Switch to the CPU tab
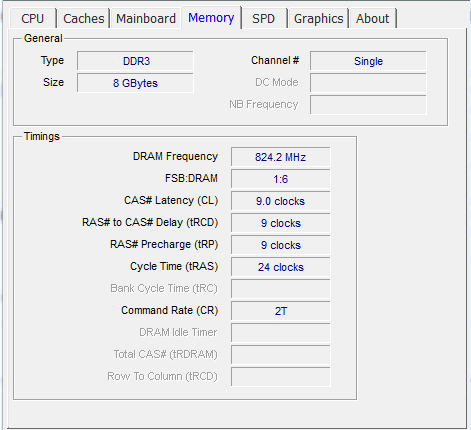471x430 pixels. click(x=32, y=19)
